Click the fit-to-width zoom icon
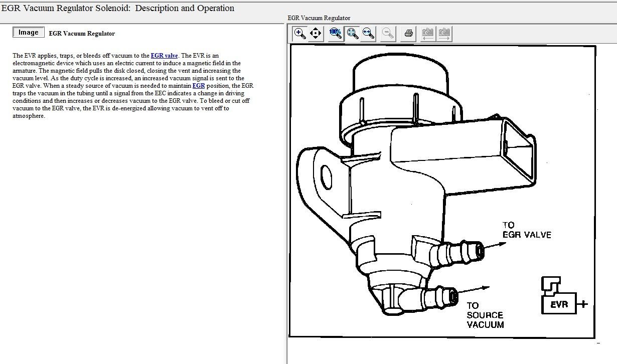This screenshot has width=617, height=364. coord(369,34)
